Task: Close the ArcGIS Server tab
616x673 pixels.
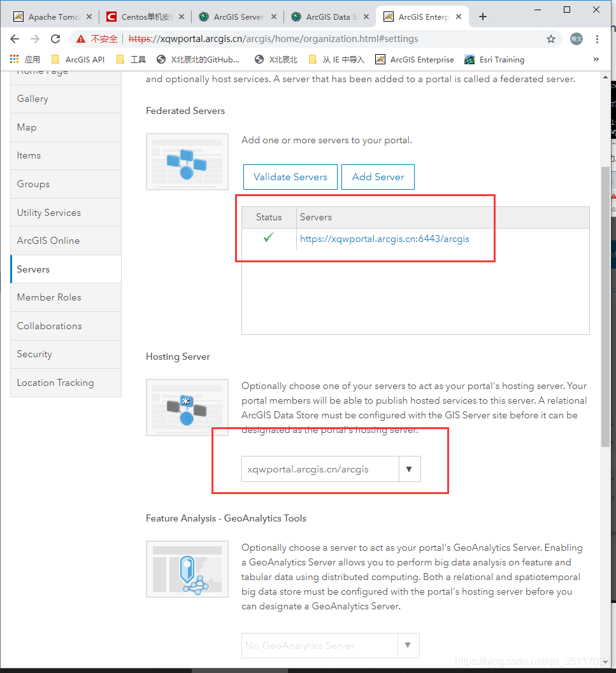Action: coord(274,17)
